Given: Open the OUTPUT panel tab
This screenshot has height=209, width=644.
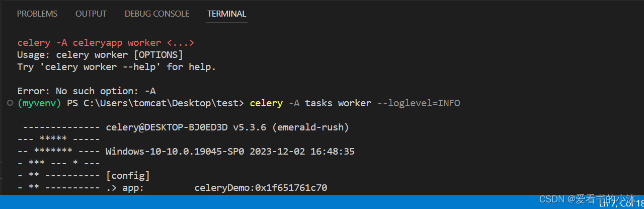Looking at the screenshot, I should (x=91, y=14).
